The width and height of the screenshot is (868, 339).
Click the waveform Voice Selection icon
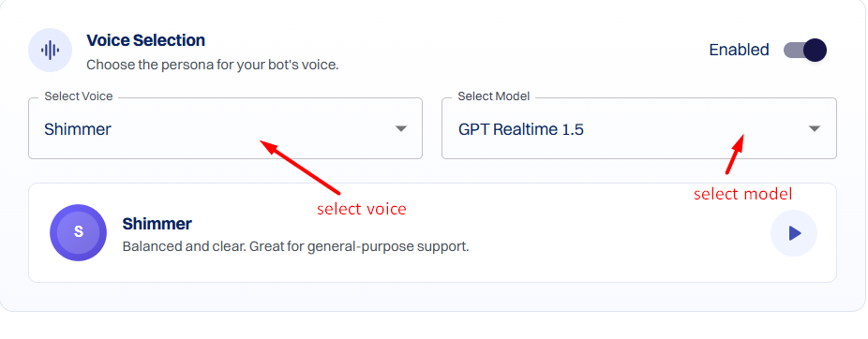pyautogui.click(x=50, y=51)
